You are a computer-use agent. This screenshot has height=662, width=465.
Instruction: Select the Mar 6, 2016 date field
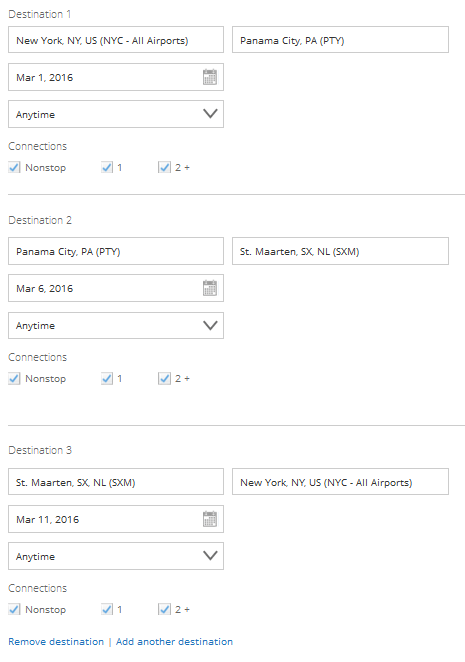tap(116, 288)
